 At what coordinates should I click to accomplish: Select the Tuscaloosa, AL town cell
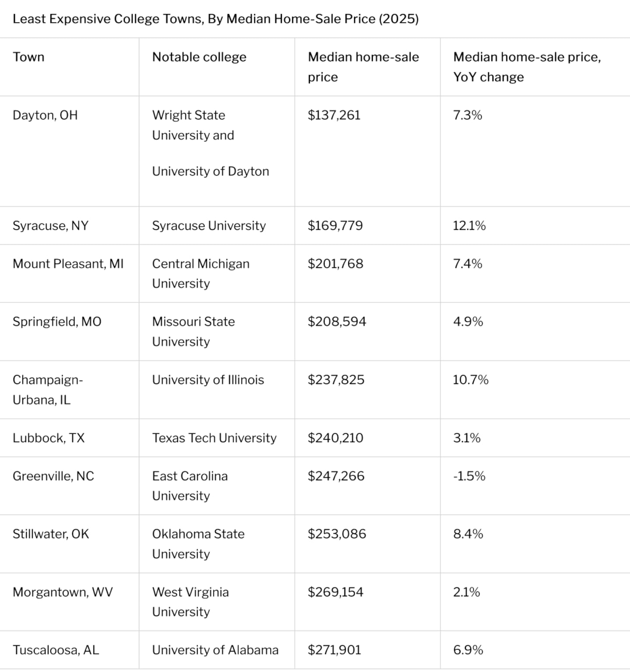coord(56,650)
